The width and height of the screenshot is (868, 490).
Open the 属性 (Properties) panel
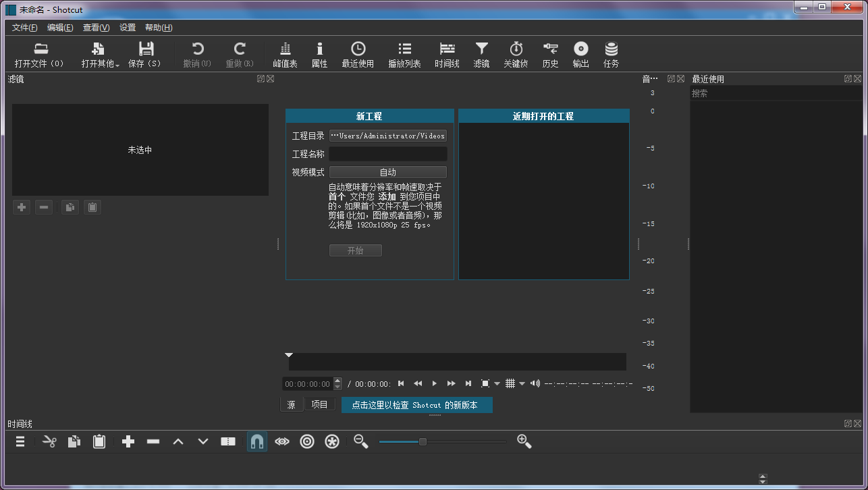pyautogui.click(x=319, y=54)
